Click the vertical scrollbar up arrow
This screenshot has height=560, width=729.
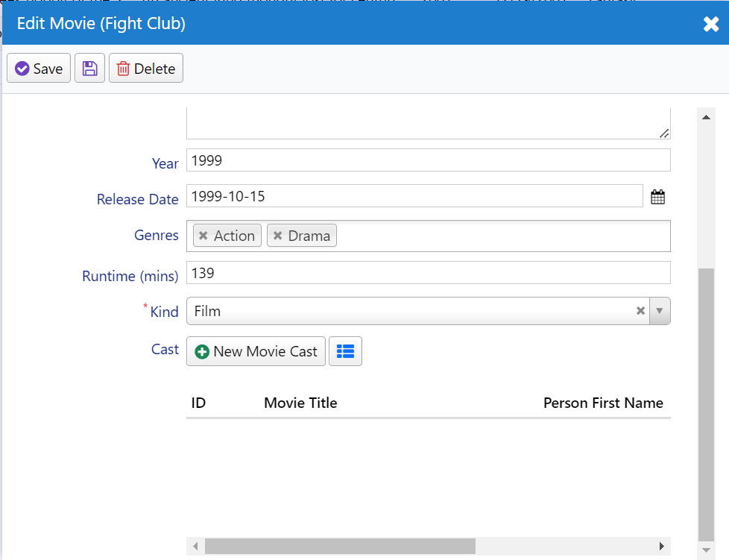click(706, 117)
